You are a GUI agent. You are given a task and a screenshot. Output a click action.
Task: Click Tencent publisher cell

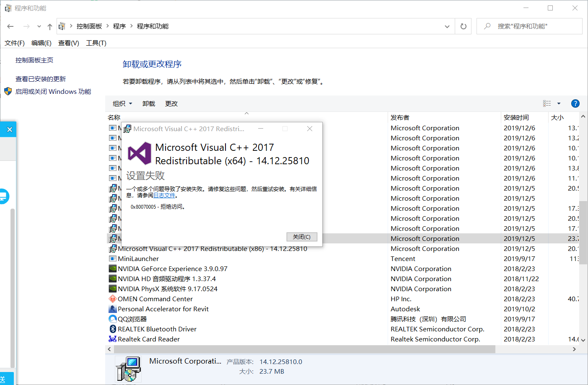403,259
